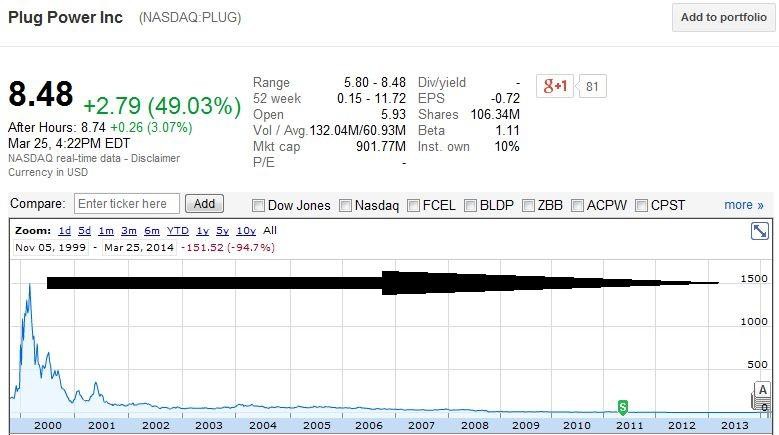Click the A flag marker on chart
Screen dimensions: 779x435
[x=763, y=390]
